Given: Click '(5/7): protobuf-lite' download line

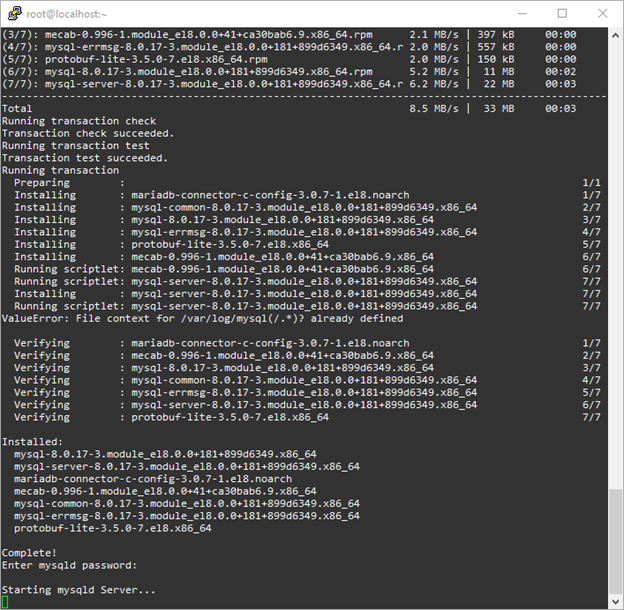Looking at the screenshot, I should (x=289, y=59).
